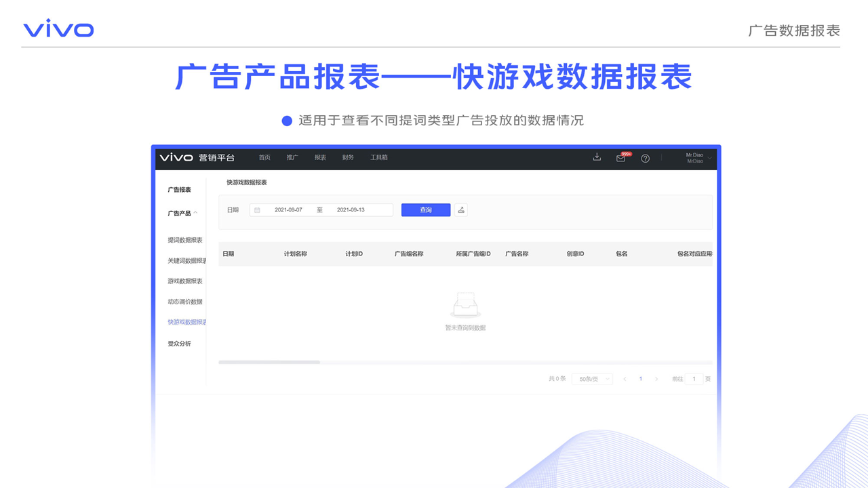
Task: Go to previous page arrow in pagination
Action: click(x=625, y=379)
